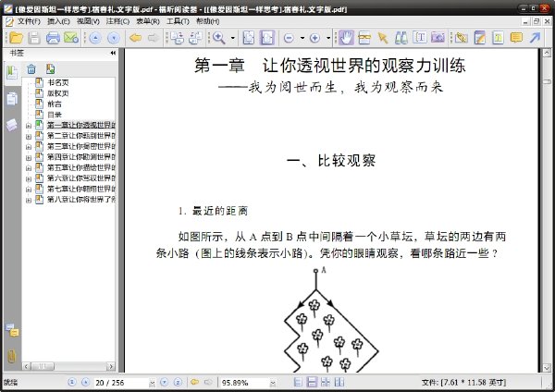
Task: Open the zoom out dropdown arrow
Action: coord(302,38)
